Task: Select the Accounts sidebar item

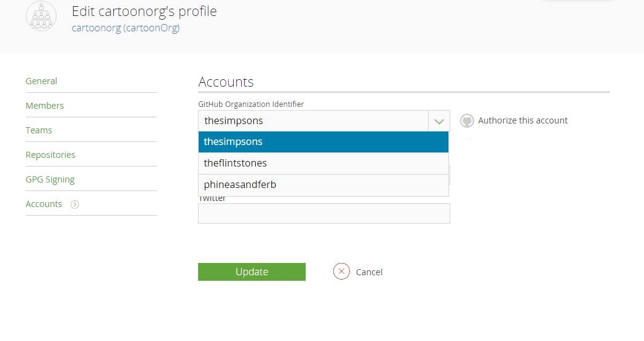Action: (44, 204)
